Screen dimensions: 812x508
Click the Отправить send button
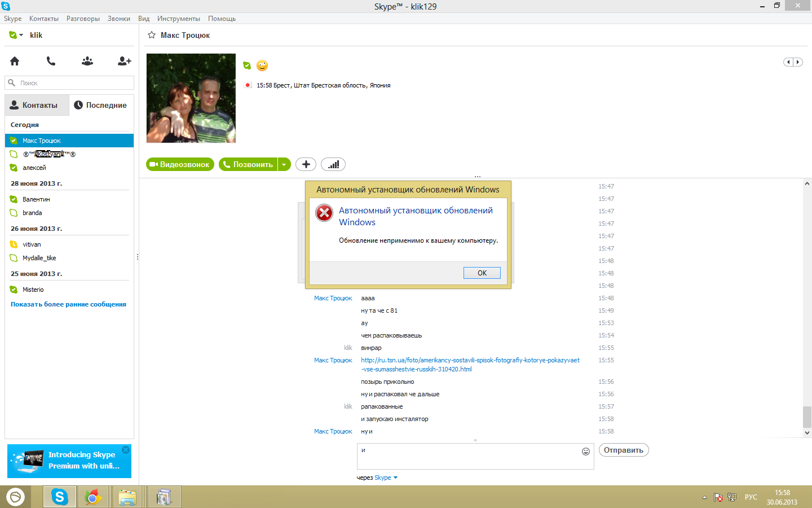tap(624, 450)
